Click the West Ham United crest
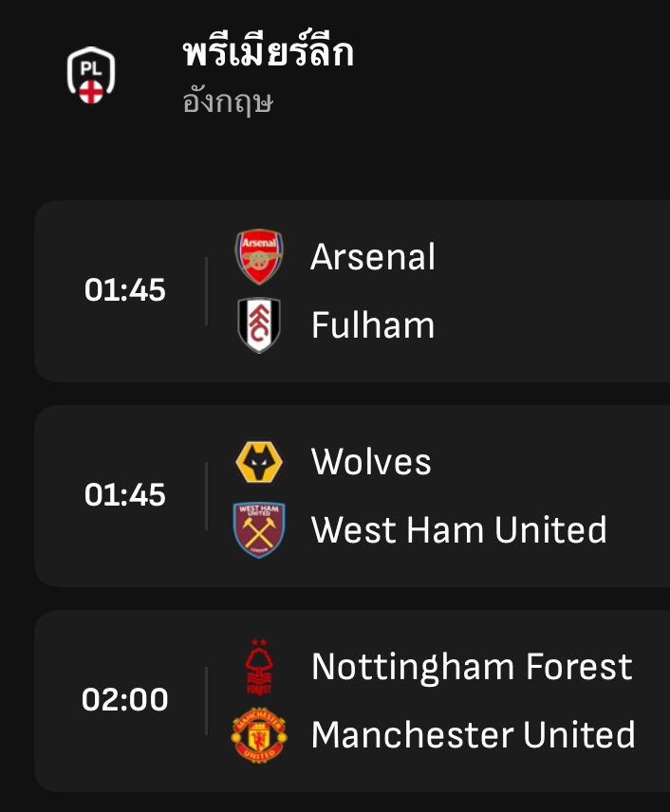 pyautogui.click(x=258, y=530)
